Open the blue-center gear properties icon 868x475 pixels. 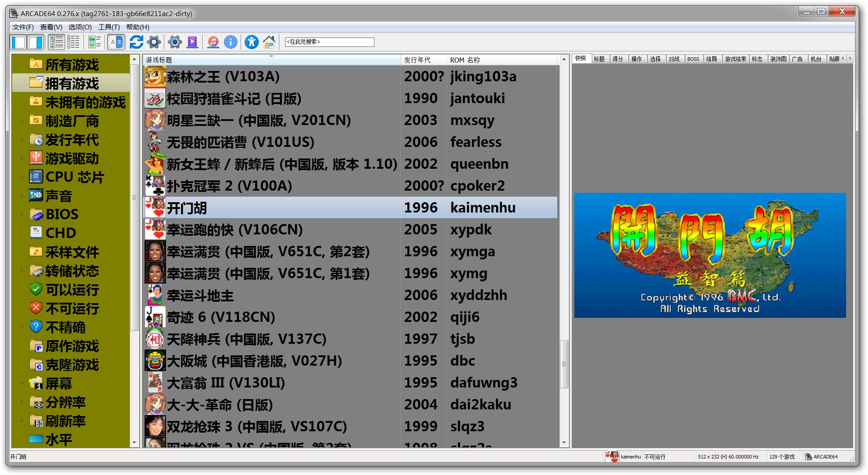[175, 42]
